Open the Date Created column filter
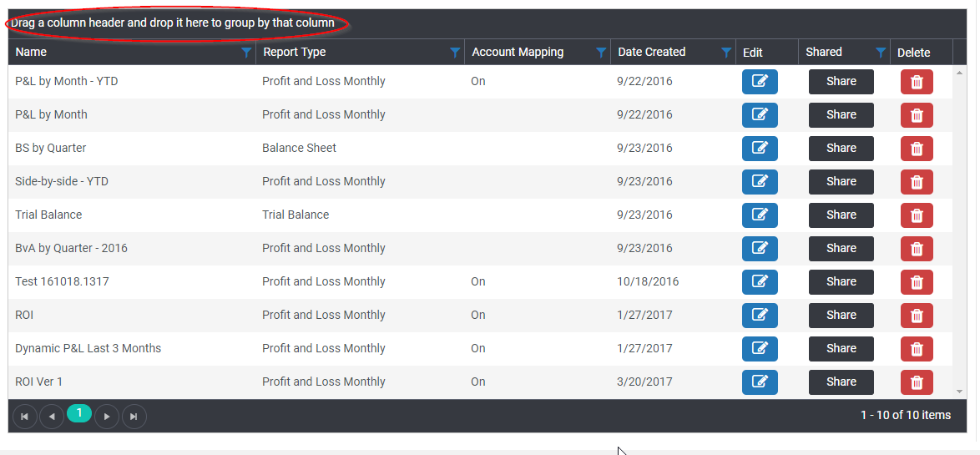The image size is (980, 455). click(x=726, y=53)
